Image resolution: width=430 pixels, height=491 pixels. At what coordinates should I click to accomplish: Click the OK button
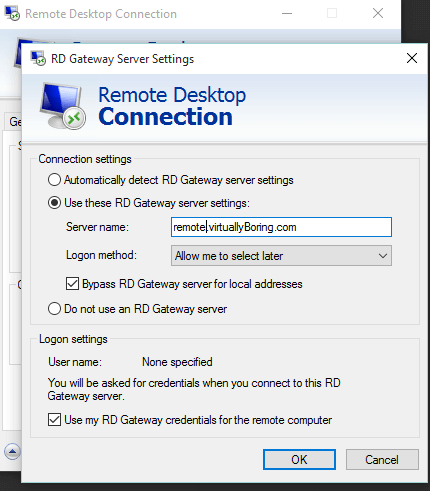coord(299,460)
